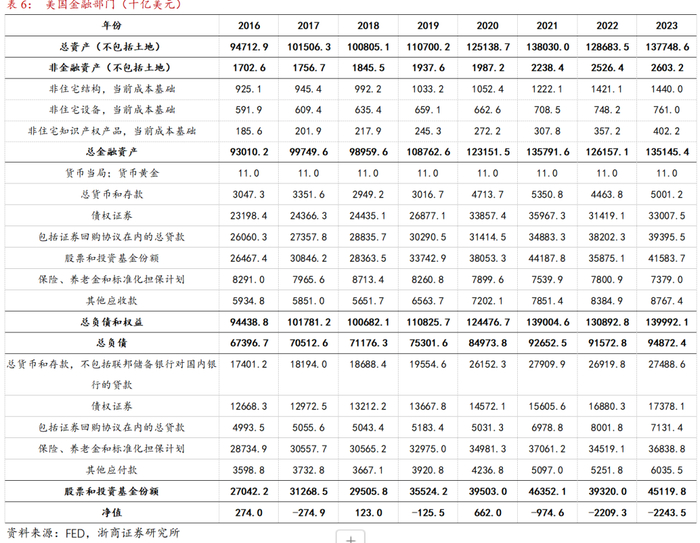Click the 货币当局：货币黄金 row label

coord(112,173)
